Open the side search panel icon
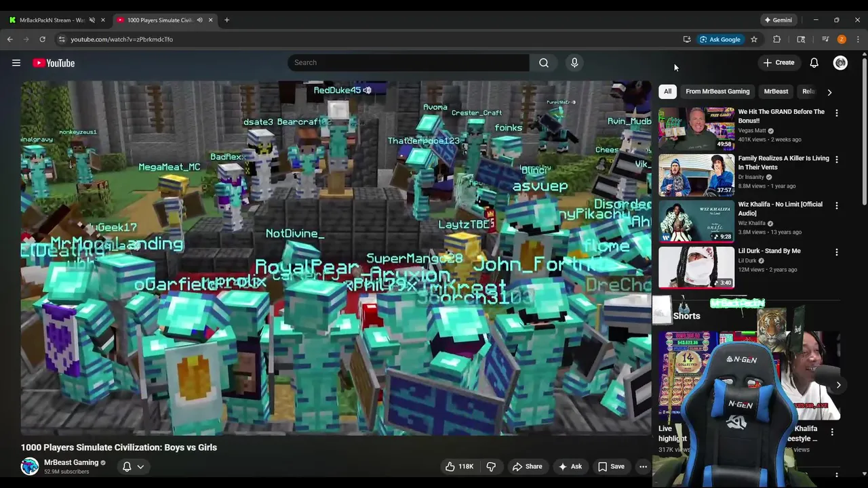 (801, 39)
